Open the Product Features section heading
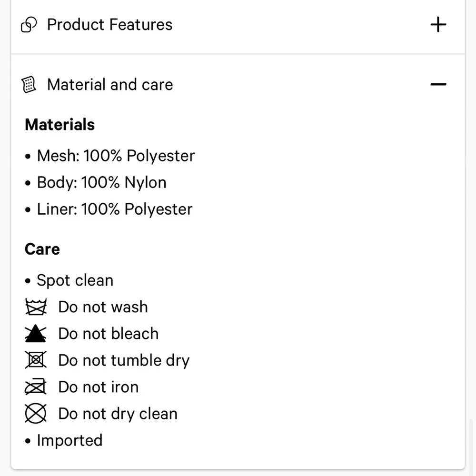 click(109, 25)
